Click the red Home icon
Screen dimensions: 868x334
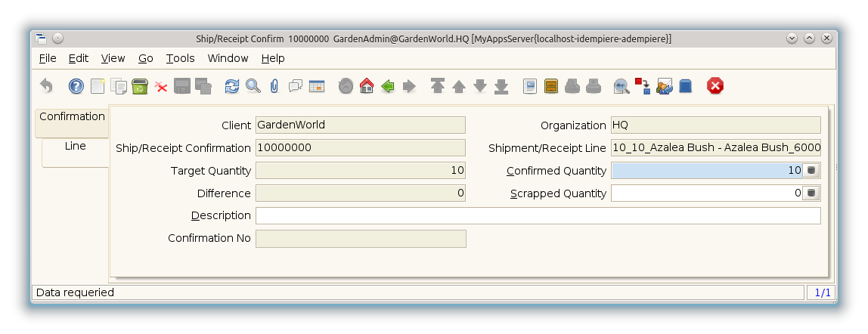pos(367,87)
